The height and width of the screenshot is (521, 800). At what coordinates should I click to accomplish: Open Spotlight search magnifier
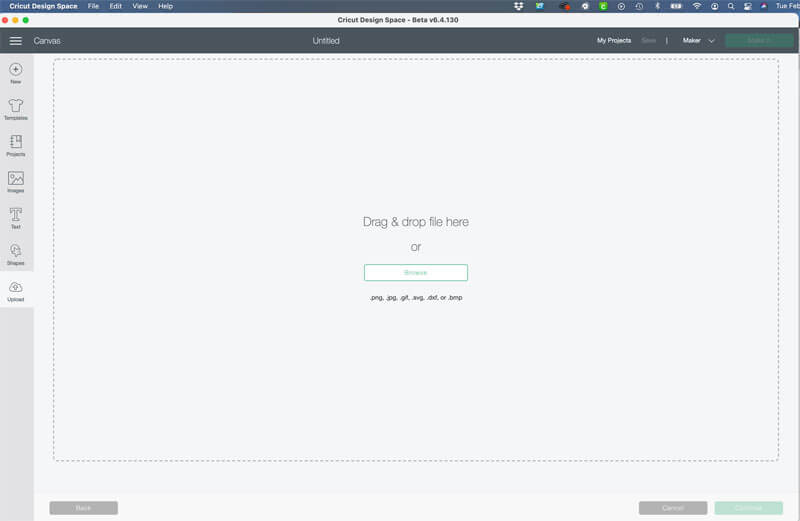731,6
